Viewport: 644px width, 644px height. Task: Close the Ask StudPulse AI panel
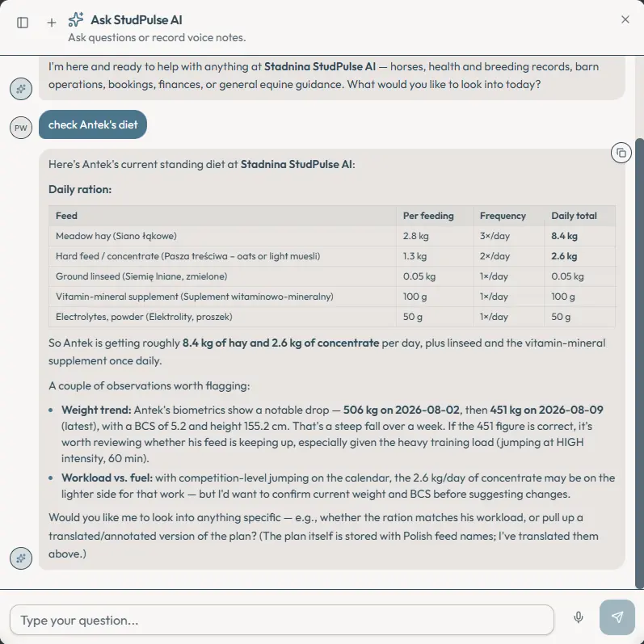[625, 19]
